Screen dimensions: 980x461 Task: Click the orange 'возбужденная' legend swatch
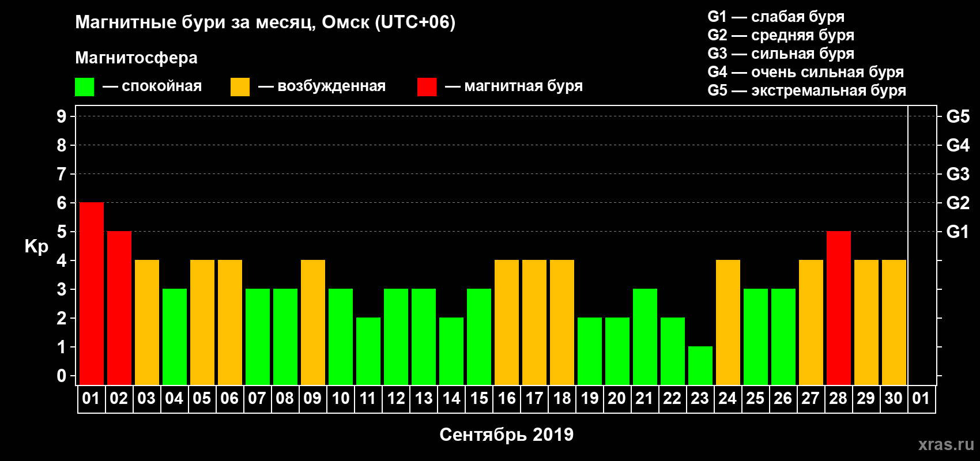[240, 87]
